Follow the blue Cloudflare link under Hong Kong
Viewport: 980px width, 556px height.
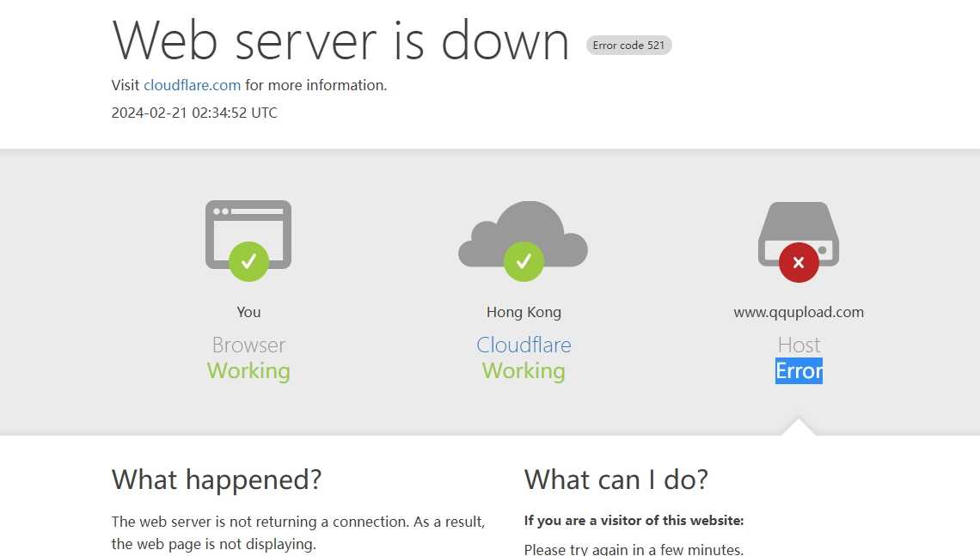click(524, 345)
